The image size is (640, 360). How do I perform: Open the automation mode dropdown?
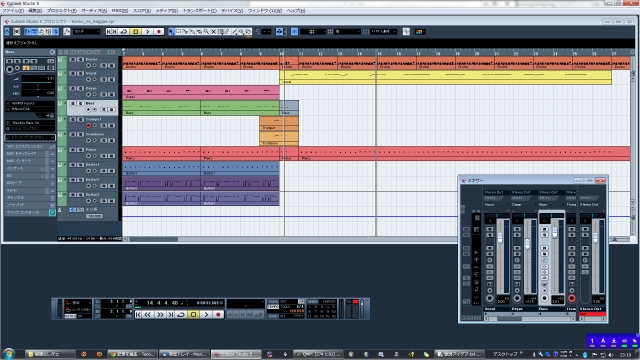point(87,31)
